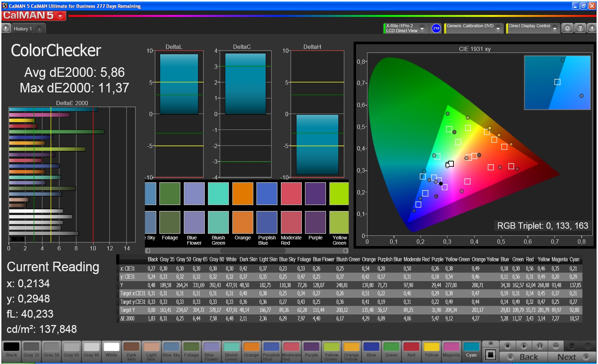
Task: Click the stop measurement icon
Action: pyautogui.click(x=507, y=346)
